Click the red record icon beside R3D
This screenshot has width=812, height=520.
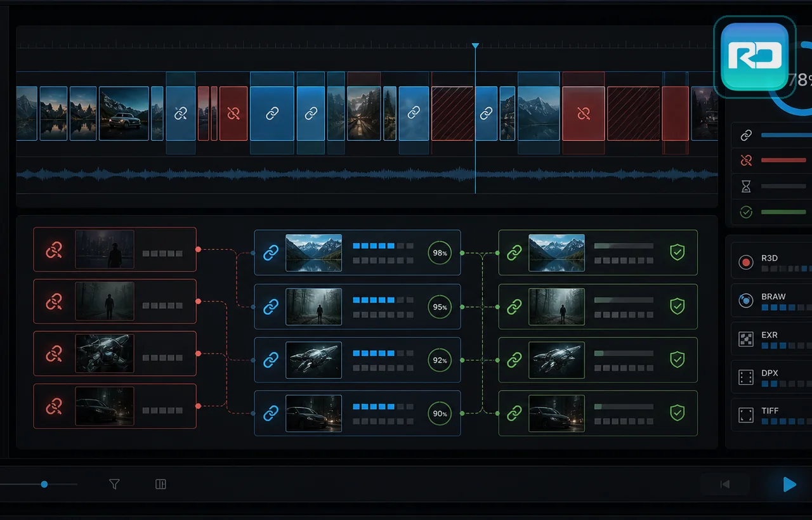point(746,262)
